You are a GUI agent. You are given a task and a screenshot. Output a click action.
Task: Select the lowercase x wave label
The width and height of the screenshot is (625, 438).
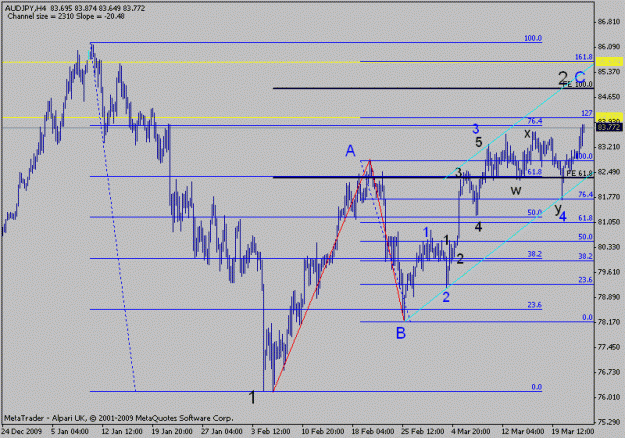point(527,134)
